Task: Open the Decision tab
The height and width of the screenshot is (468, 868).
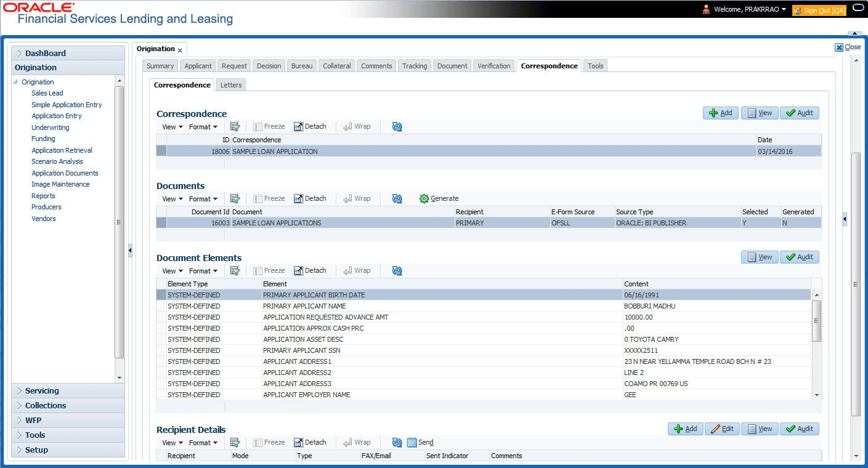Action: coord(269,66)
